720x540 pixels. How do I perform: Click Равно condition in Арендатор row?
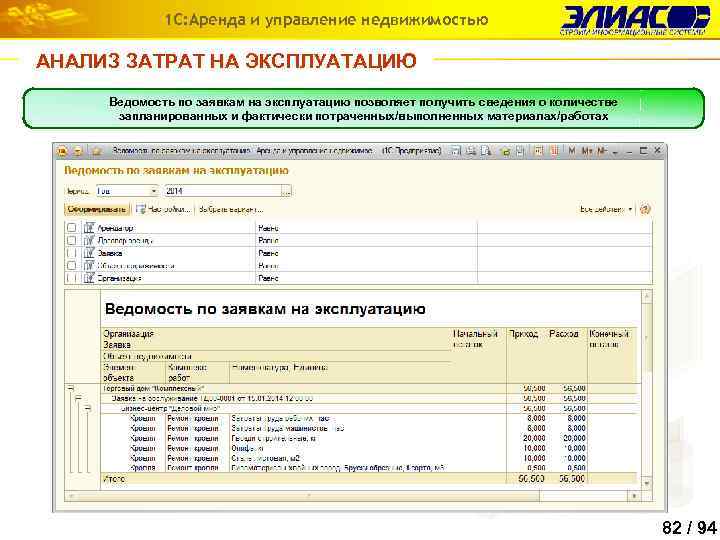click(269, 228)
